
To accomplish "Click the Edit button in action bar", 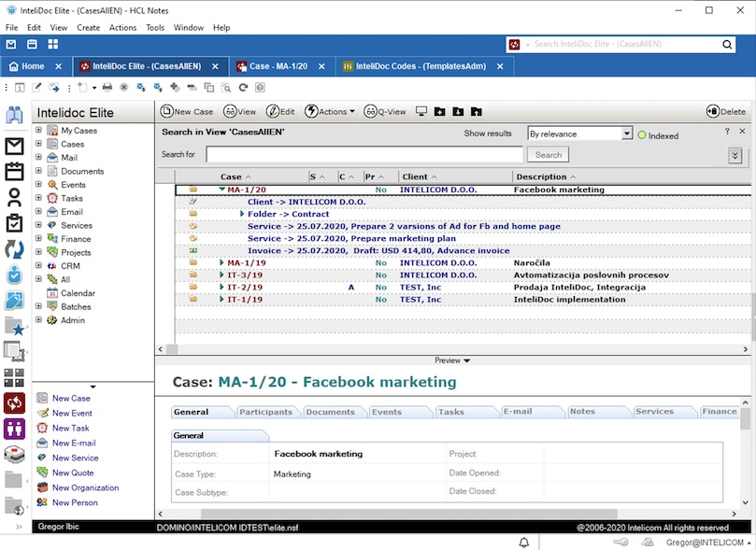I will [x=280, y=112].
